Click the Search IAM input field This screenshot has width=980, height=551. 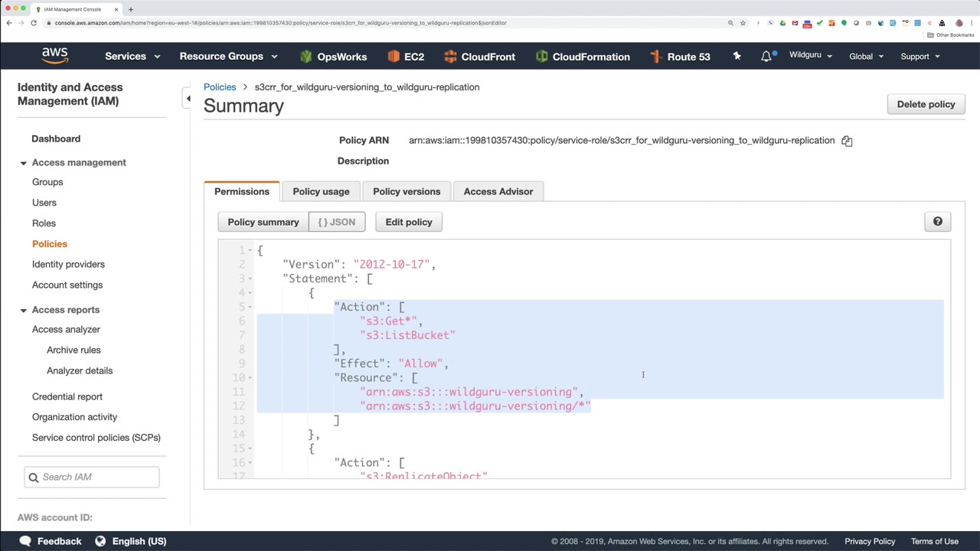click(x=98, y=477)
